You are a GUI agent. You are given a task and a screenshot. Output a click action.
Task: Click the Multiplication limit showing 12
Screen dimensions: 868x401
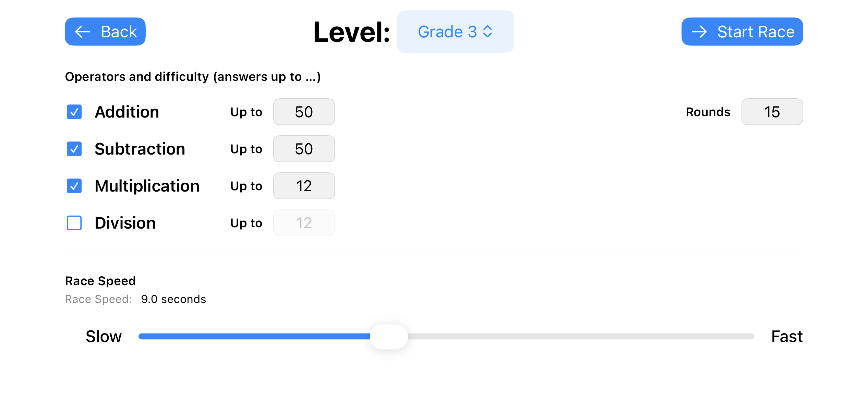point(304,186)
